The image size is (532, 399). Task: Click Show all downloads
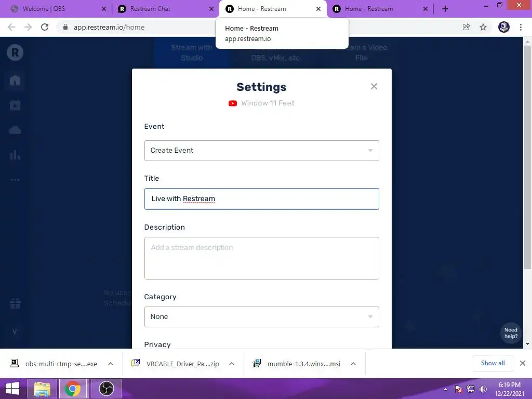pos(493,363)
